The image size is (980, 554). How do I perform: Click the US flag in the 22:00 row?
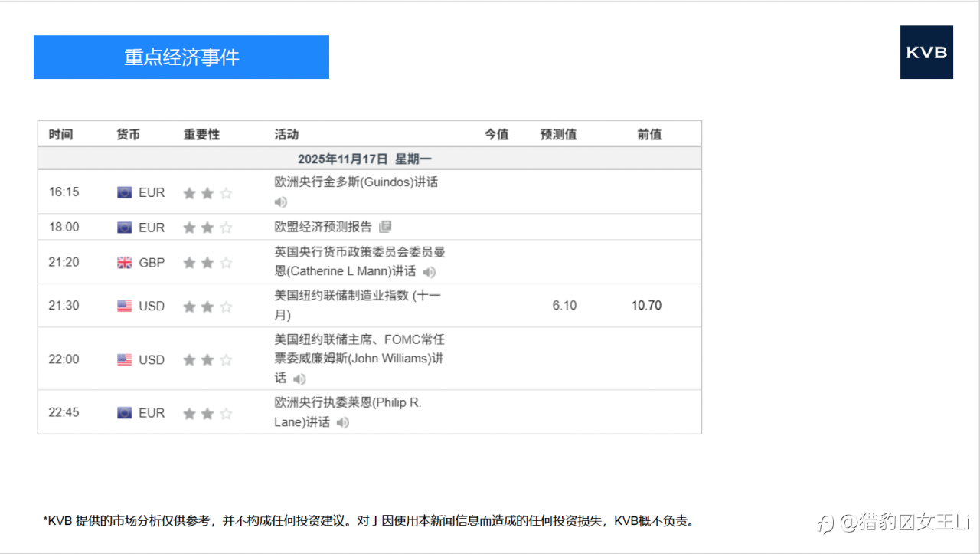tap(125, 359)
